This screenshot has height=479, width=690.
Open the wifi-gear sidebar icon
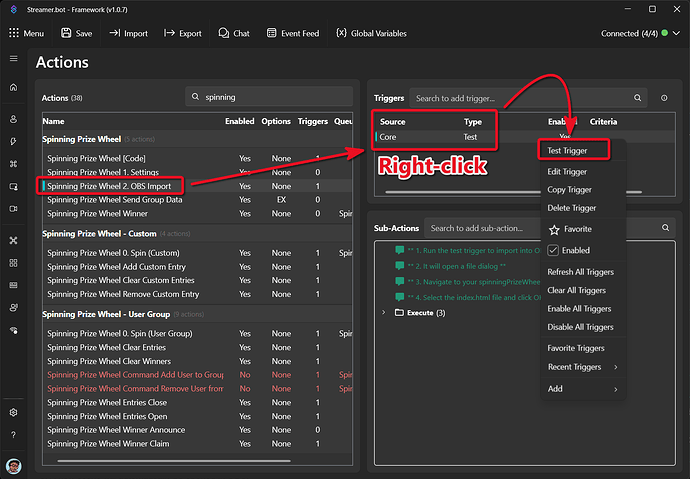[x=14, y=330]
